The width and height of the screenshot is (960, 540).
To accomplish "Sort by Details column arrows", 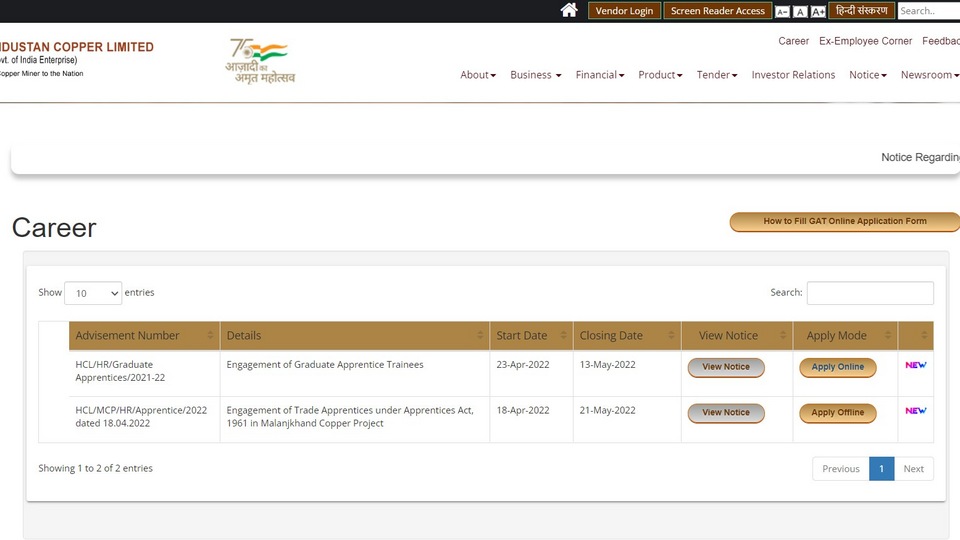I will click(480, 335).
